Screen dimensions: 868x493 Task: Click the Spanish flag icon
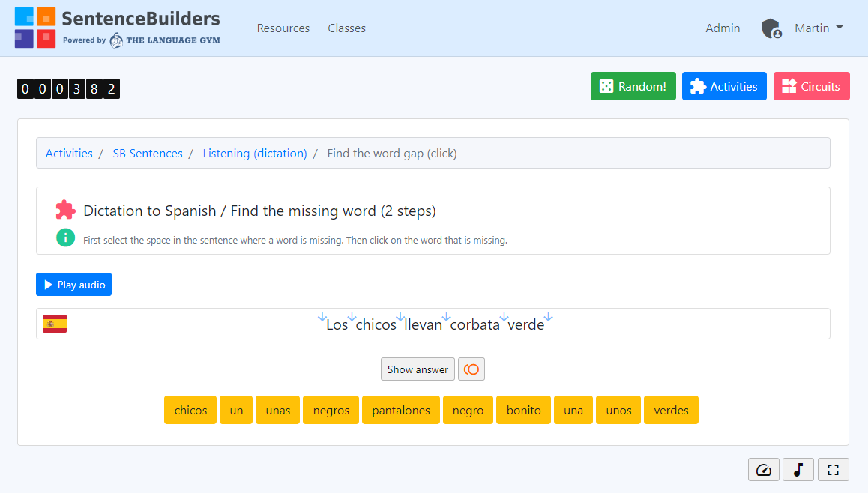tap(55, 324)
